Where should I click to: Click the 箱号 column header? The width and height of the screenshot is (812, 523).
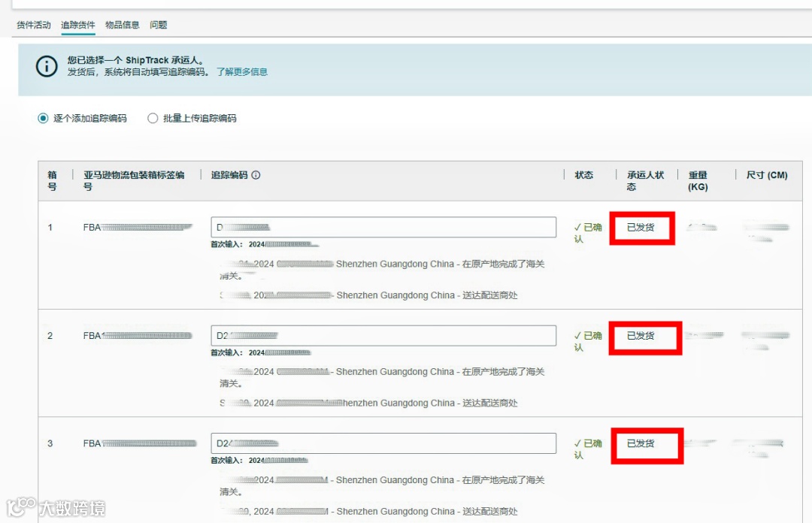pyautogui.click(x=53, y=180)
